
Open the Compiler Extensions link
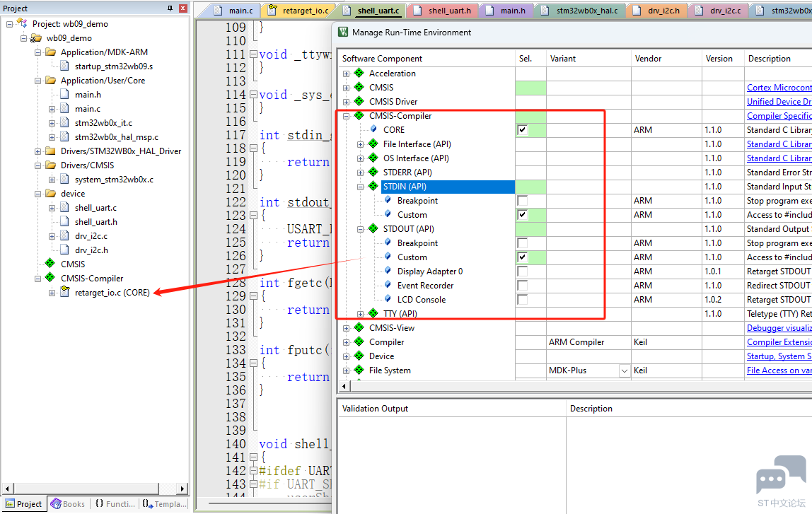[779, 341]
